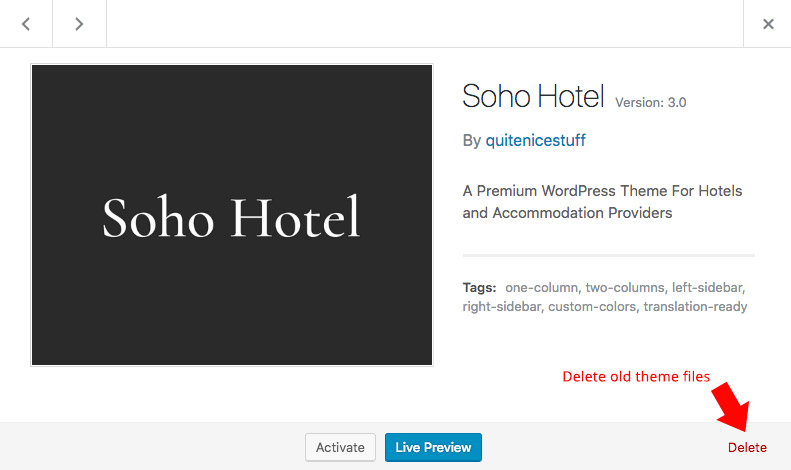
Task: Click the 'Delete old theme files' annotation
Action: tap(636, 377)
